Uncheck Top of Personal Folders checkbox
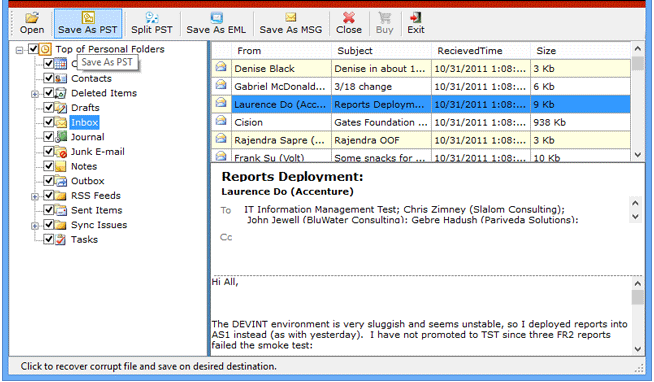This screenshot has height=382, width=654. [x=33, y=49]
